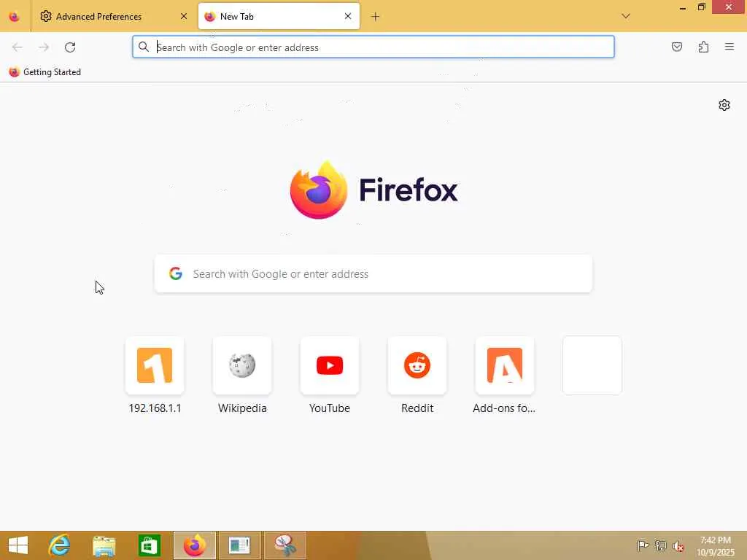Select the New Tab tab
This screenshot has height=560, width=747.
click(x=279, y=16)
